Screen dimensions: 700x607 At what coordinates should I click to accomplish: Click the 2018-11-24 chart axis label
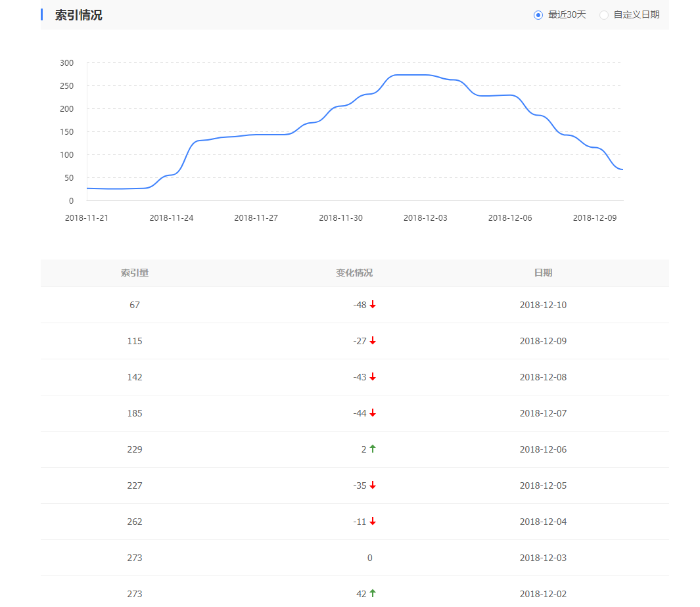click(x=172, y=218)
